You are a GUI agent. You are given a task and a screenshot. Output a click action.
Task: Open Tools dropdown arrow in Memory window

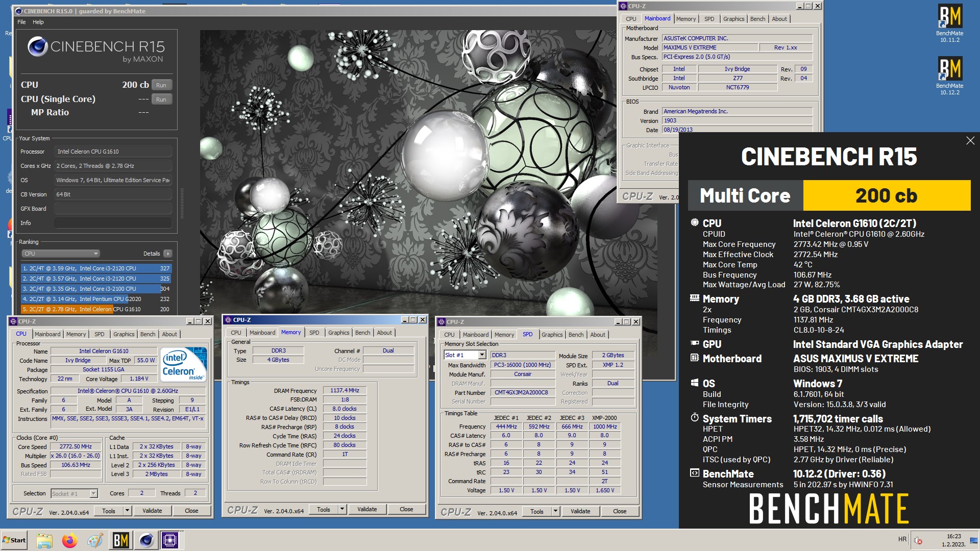(342, 509)
